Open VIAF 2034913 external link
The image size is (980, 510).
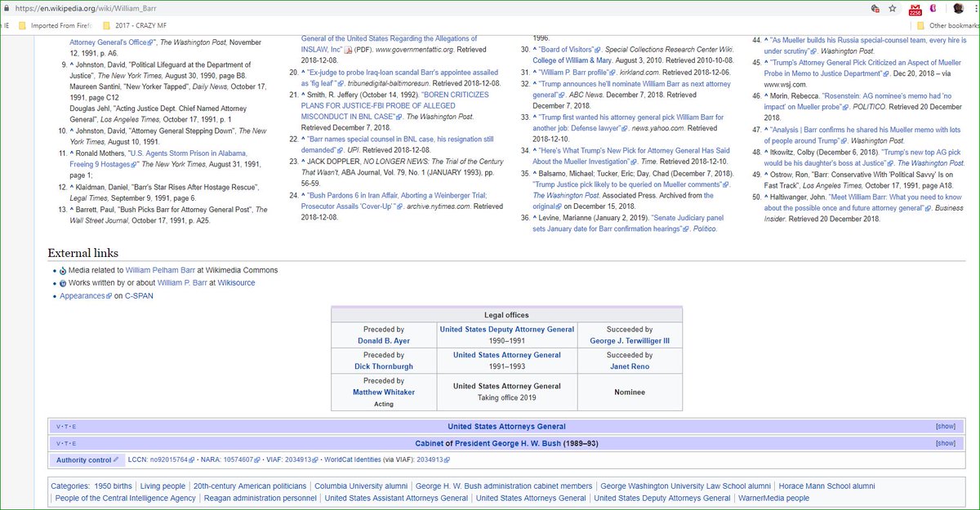[x=301, y=460]
